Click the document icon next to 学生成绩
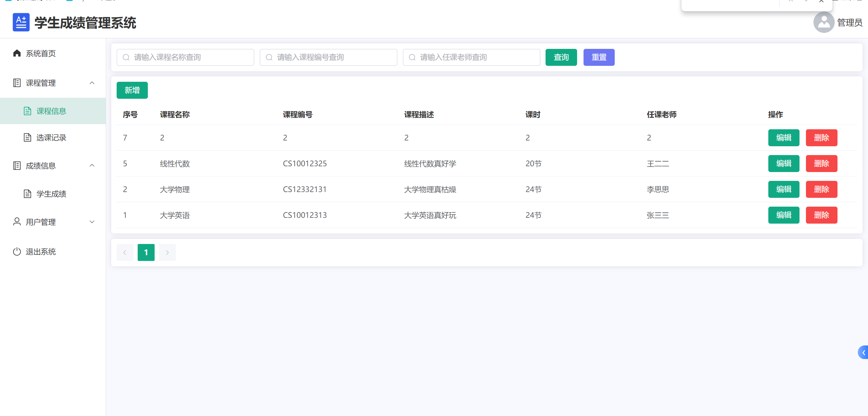This screenshot has height=416, width=868. 27,194
